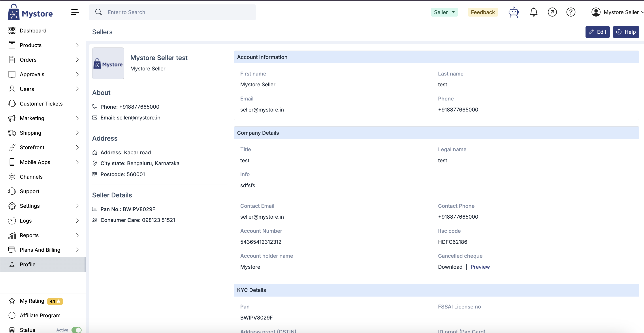Click the external link arrow icon

(x=552, y=12)
